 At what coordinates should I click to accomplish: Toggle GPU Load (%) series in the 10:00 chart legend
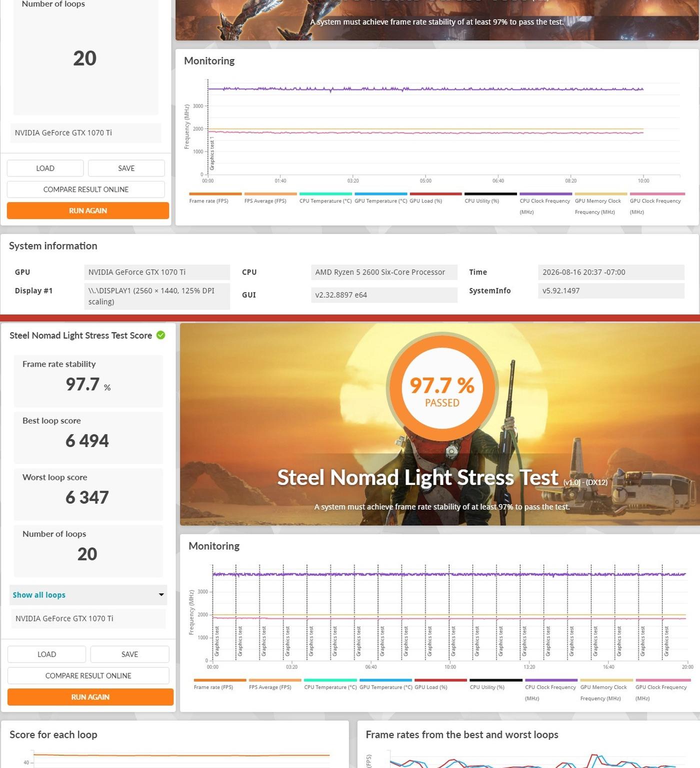click(435, 198)
